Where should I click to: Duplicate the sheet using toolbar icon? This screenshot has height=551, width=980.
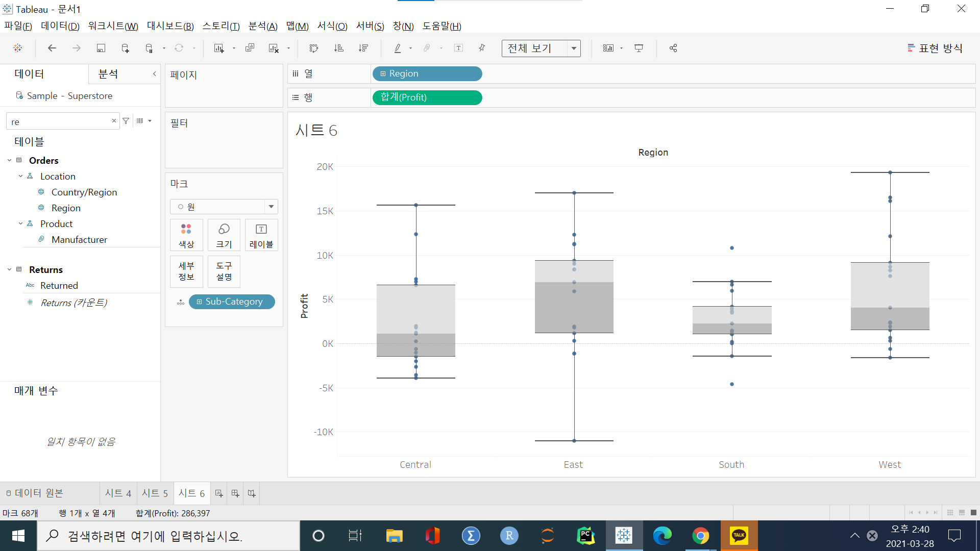tap(250, 48)
